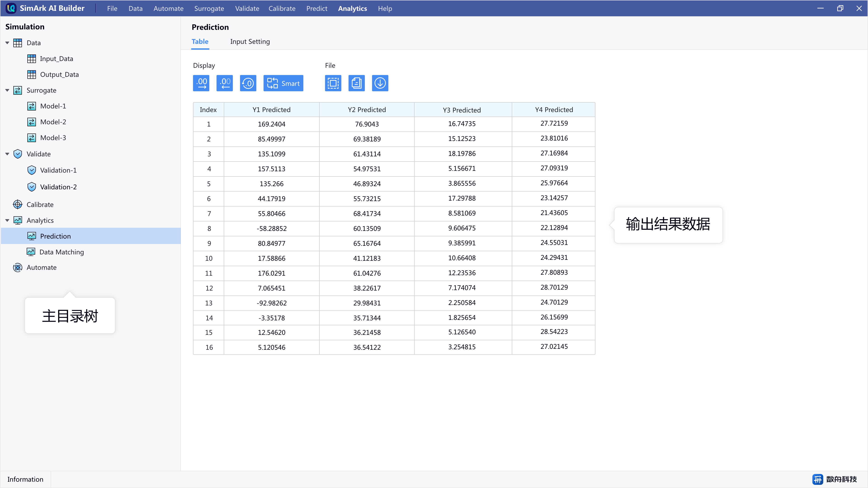
Task: Click the SimArk AI Builder logo icon
Action: coord(11,8)
